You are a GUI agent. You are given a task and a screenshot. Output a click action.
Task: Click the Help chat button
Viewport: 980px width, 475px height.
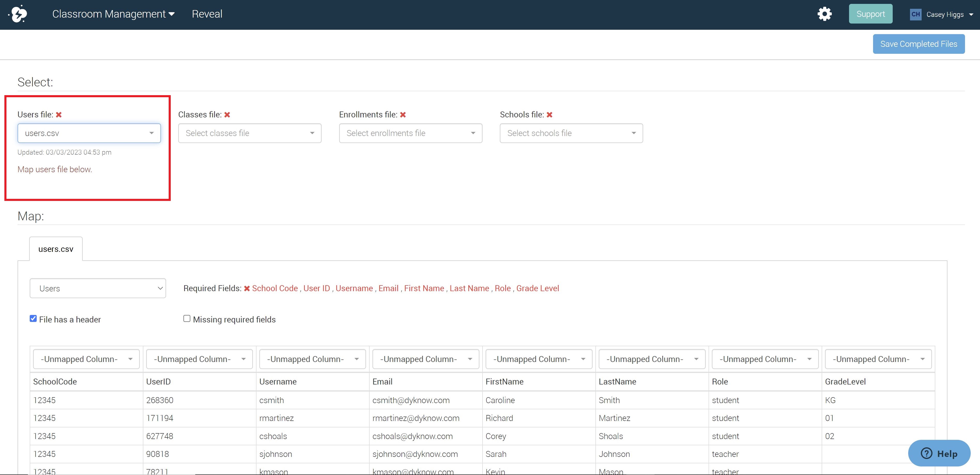tap(939, 453)
